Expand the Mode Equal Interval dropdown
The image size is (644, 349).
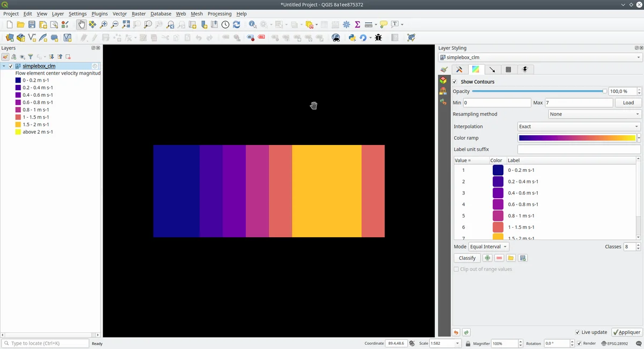[x=488, y=247]
